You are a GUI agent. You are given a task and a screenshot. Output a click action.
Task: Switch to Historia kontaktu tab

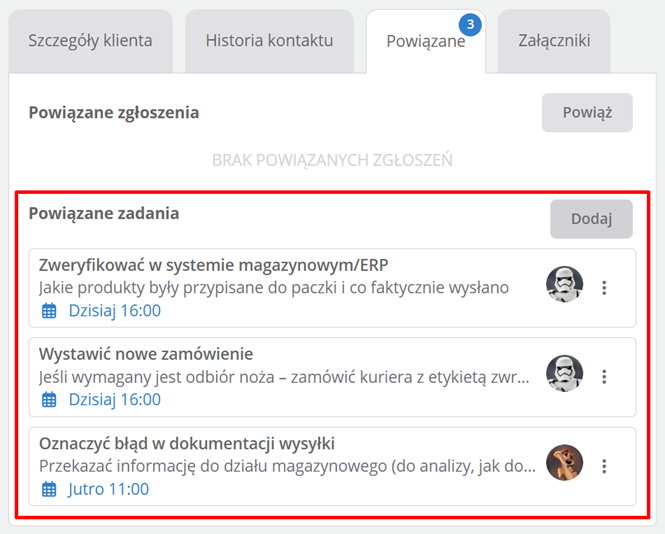(269, 41)
